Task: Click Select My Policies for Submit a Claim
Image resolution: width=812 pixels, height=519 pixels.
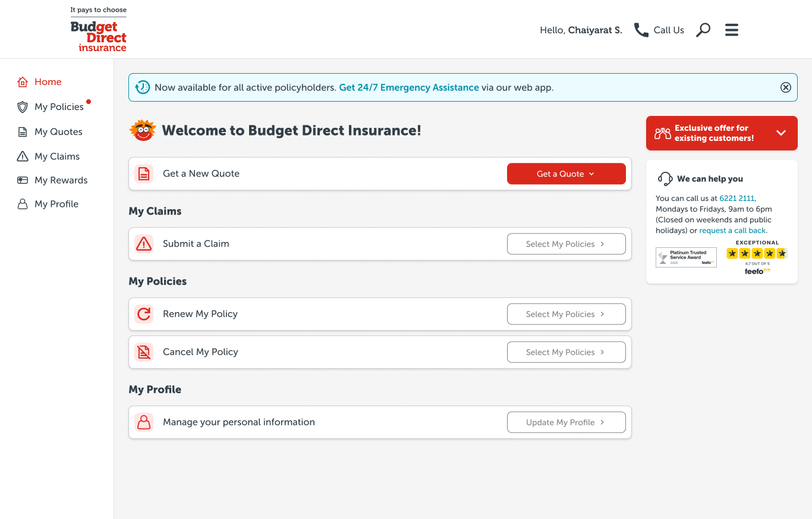Action: tap(566, 244)
